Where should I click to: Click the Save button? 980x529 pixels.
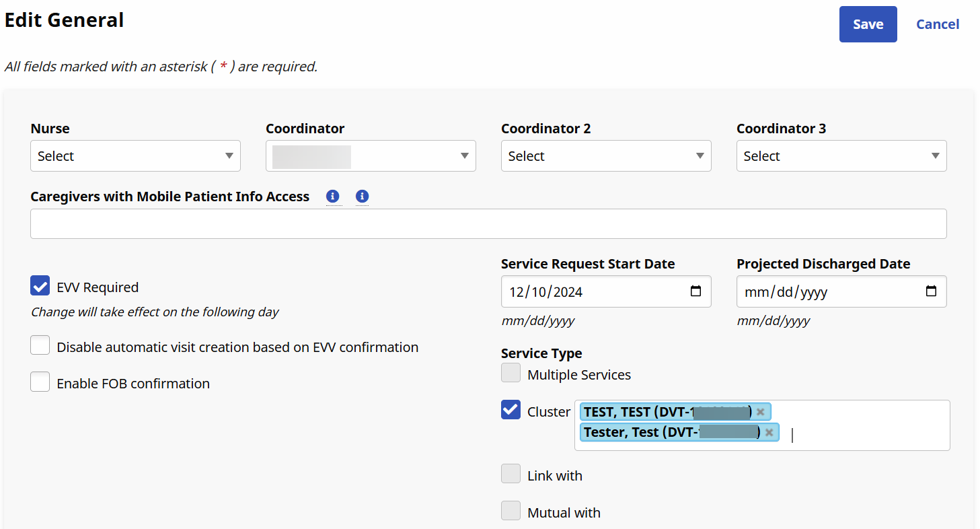(x=868, y=24)
